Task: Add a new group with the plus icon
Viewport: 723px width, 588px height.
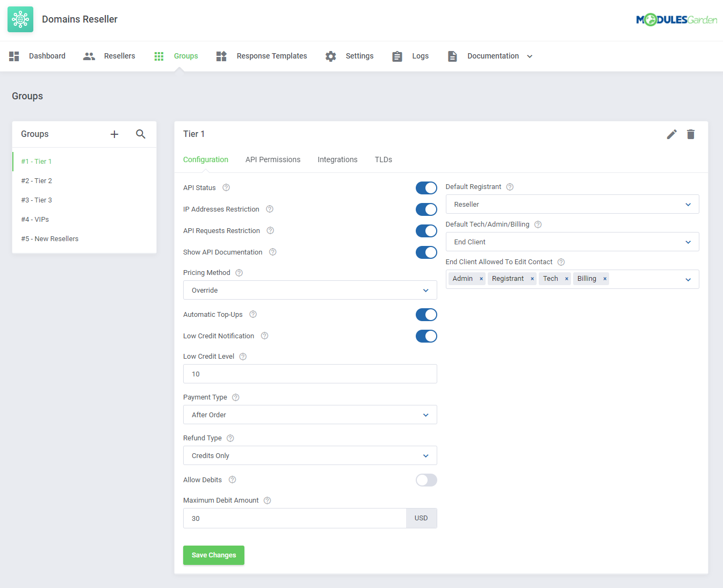Action: (114, 134)
